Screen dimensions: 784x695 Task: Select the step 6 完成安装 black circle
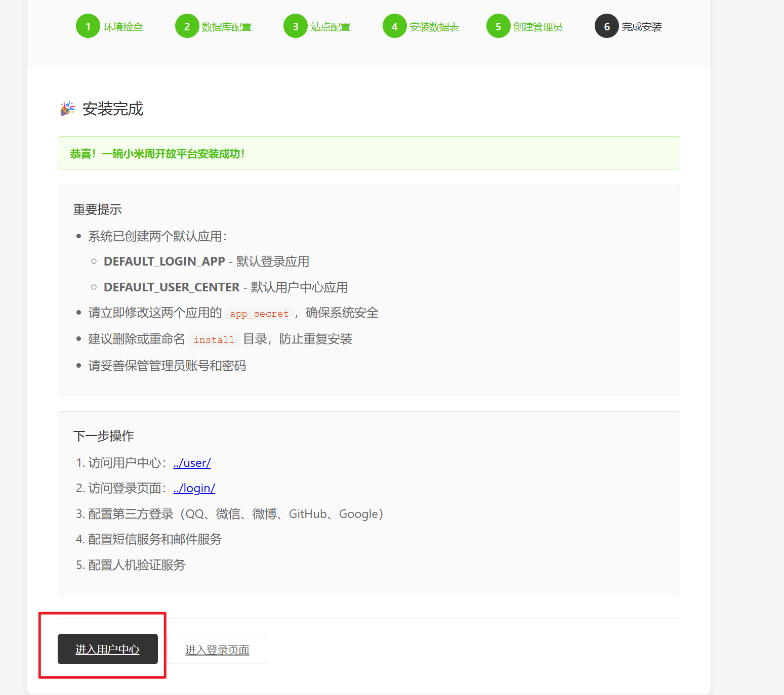pyautogui.click(x=606, y=26)
